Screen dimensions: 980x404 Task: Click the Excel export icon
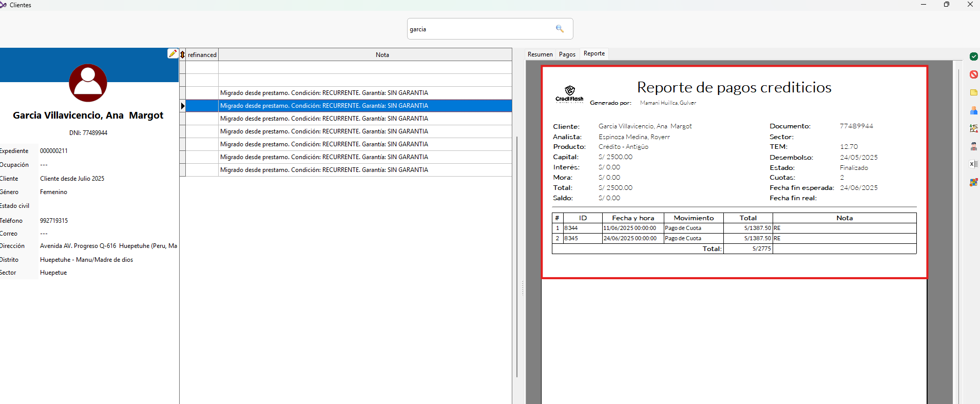973,164
